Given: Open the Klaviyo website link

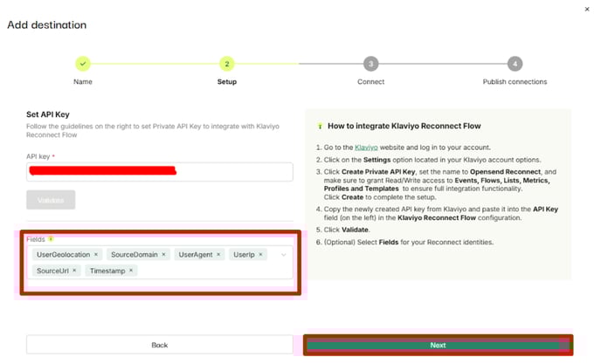Looking at the screenshot, I should pyautogui.click(x=366, y=148).
